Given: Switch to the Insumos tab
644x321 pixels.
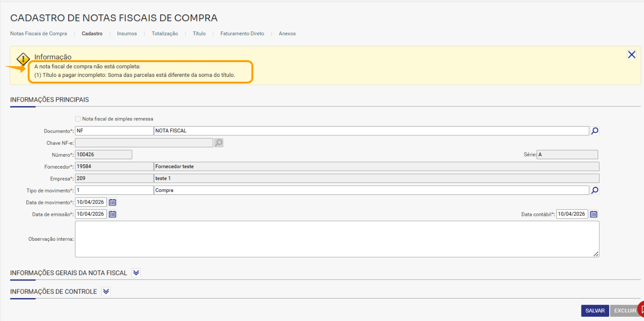Looking at the screenshot, I should (127, 33).
